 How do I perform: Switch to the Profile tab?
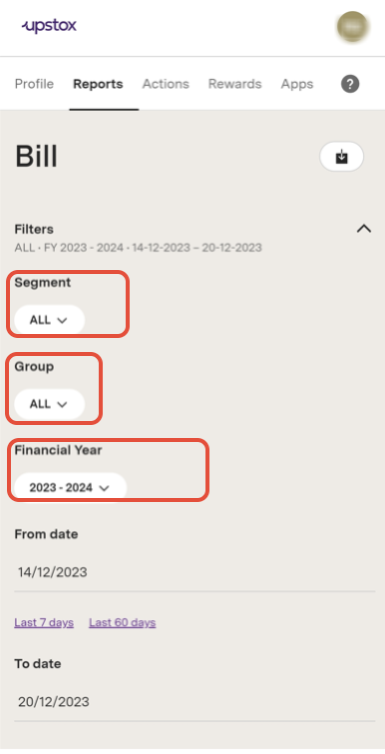click(x=34, y=84)
